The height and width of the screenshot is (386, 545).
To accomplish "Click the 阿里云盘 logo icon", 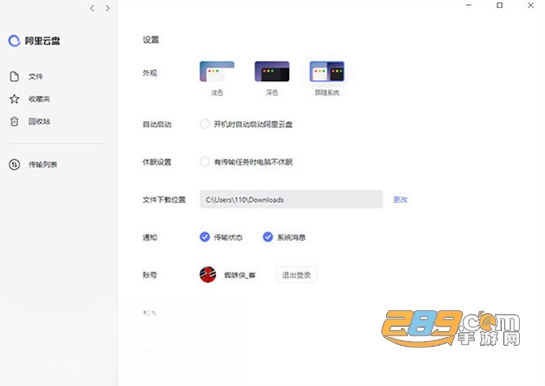I will point(14,41).
